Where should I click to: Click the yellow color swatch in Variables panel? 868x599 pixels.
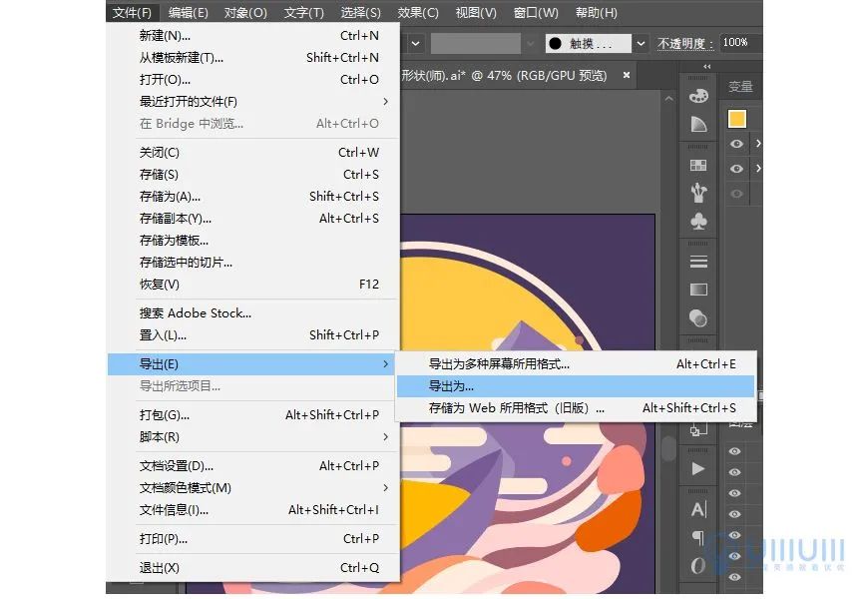pyautogui.click(x=739, y=118)
